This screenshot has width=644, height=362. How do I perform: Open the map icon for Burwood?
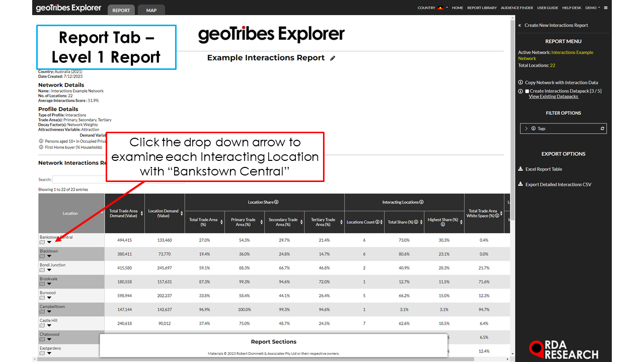[x=42, y=298]
